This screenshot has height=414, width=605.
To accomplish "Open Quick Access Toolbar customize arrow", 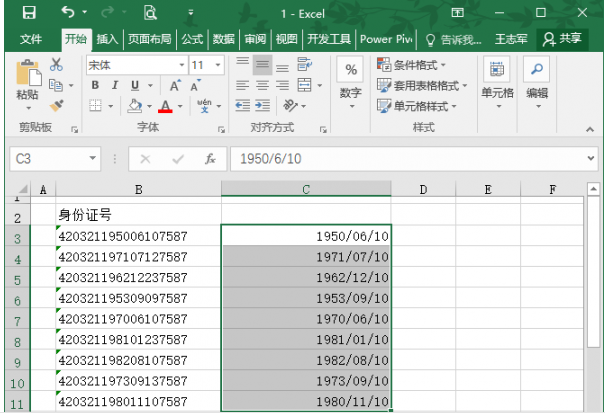I will (x=191, y=13).
